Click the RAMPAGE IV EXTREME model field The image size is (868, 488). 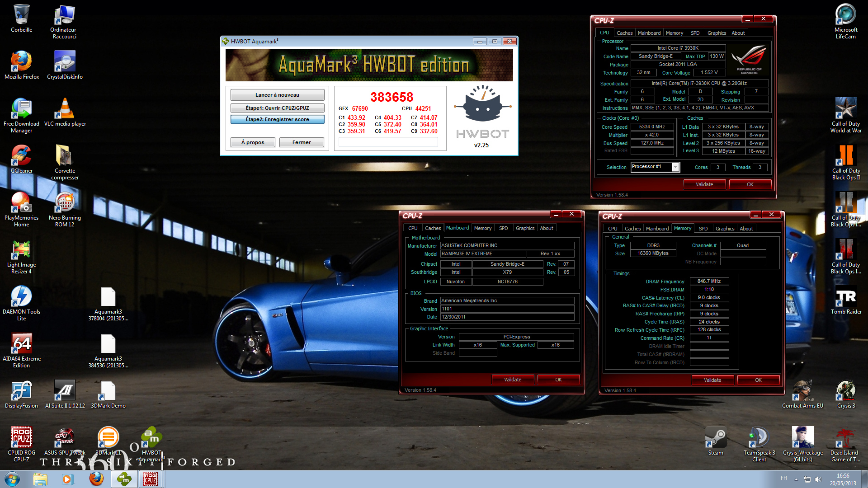[x=483, y=254]
